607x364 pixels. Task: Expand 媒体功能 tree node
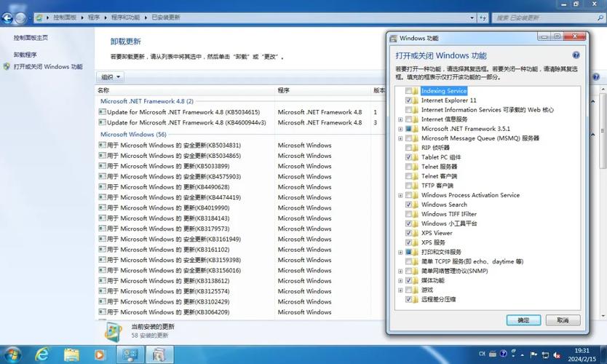click(400, 280)
